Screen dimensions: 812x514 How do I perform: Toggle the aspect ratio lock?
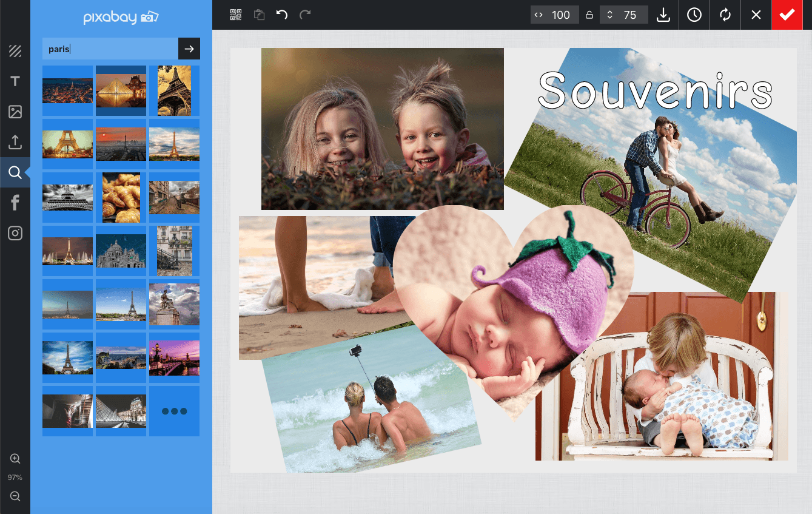coord(589,15)
